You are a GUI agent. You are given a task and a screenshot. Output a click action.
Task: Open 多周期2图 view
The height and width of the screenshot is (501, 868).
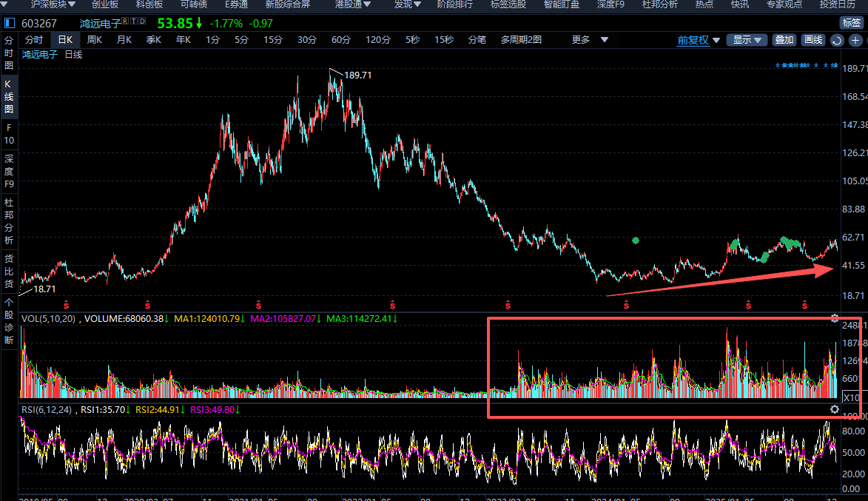(521, 40)
